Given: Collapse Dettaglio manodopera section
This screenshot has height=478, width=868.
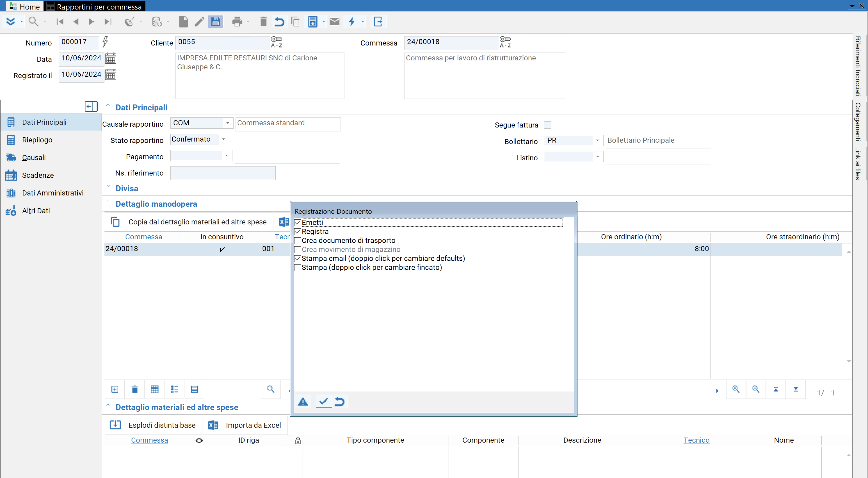Looking at the screenshot, I should pos(108,202).
